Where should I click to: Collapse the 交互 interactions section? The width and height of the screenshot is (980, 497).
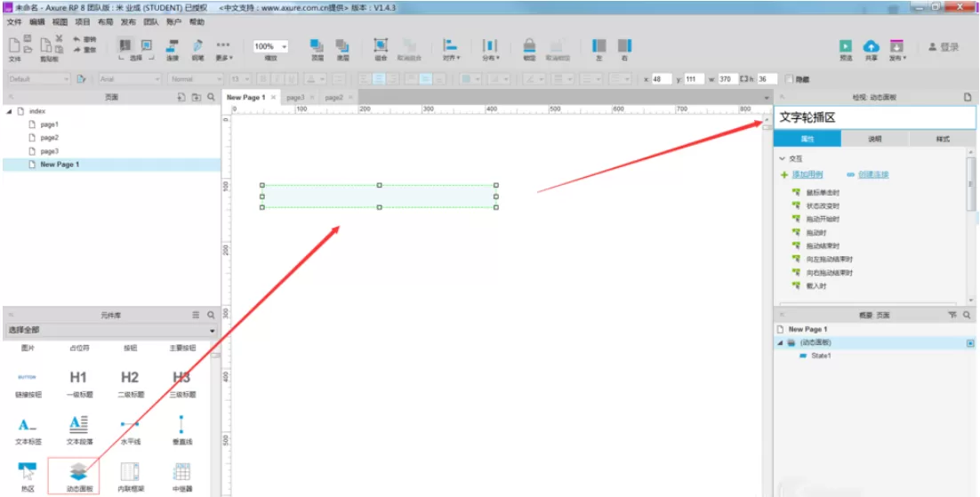pyautogui.click(x=782, y=159)
